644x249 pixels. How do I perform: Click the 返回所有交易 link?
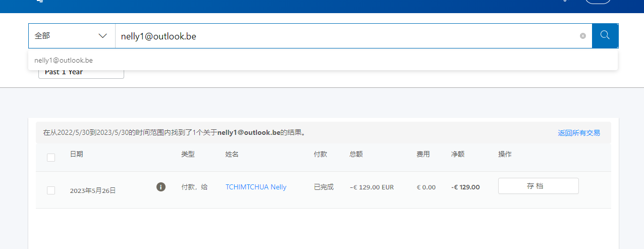[579, 133]
